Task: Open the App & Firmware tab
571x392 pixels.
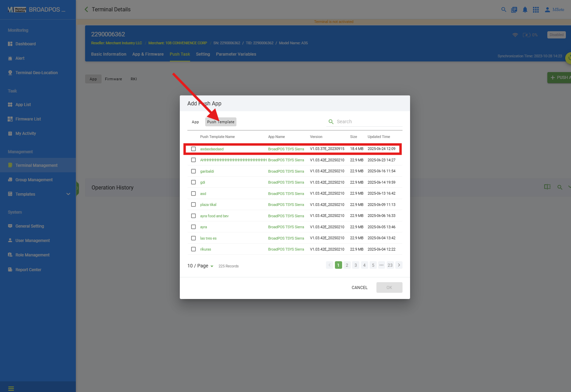Action: [x=148, y=54]
